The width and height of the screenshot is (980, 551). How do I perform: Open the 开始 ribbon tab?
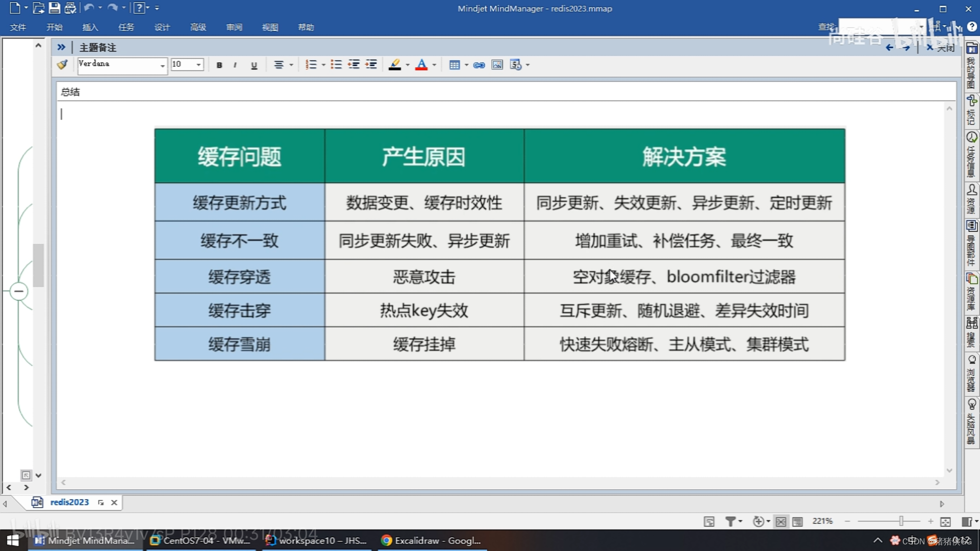coord(54,27)
